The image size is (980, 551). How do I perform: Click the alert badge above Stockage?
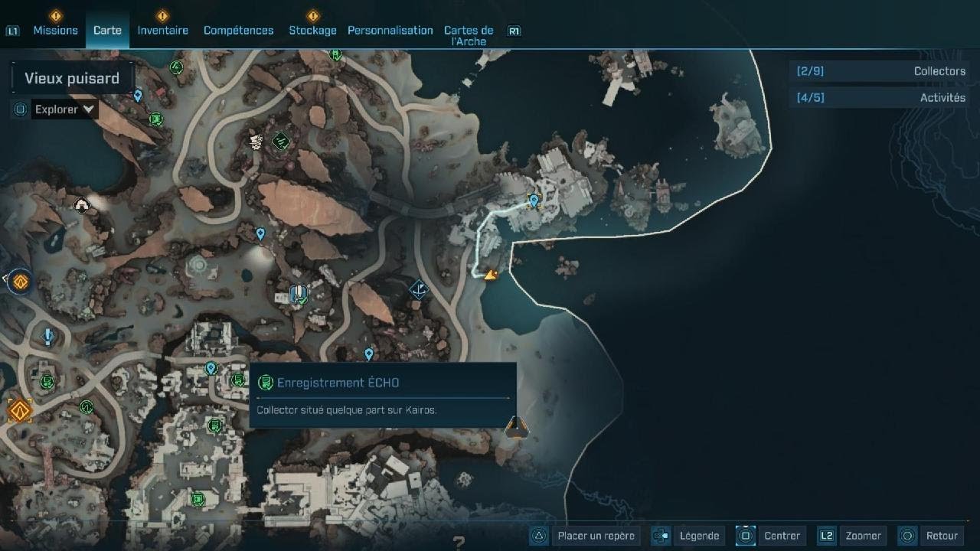tap(312, 15)
